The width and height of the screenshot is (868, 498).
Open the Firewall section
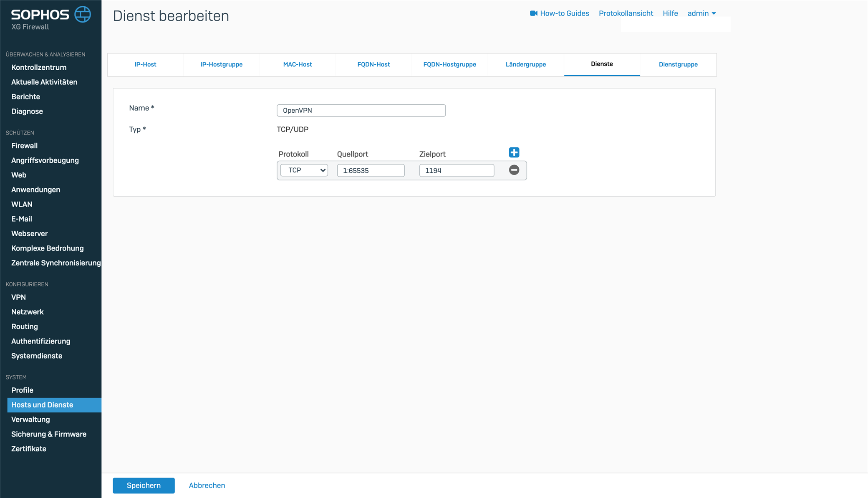pyautogui.click(x=24, y=146)
